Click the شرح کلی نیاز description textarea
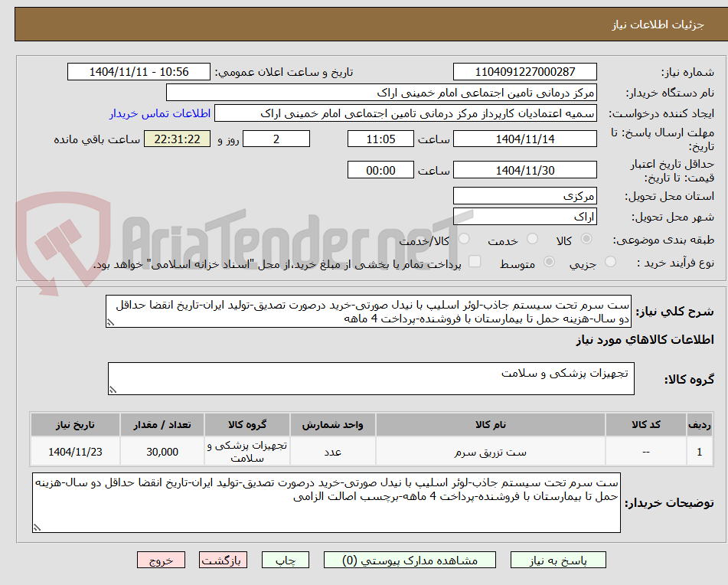 (369, 312)
